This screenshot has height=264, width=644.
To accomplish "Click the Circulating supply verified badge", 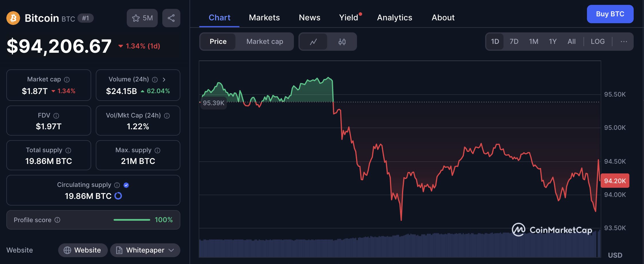I will 126,185.
